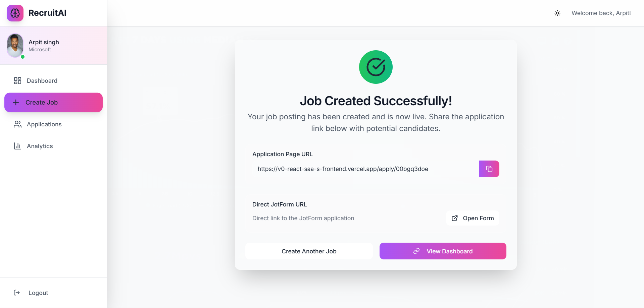Navigate to Analytics in the sidebar
The image size is (644, 308).
tap(40, 146)
